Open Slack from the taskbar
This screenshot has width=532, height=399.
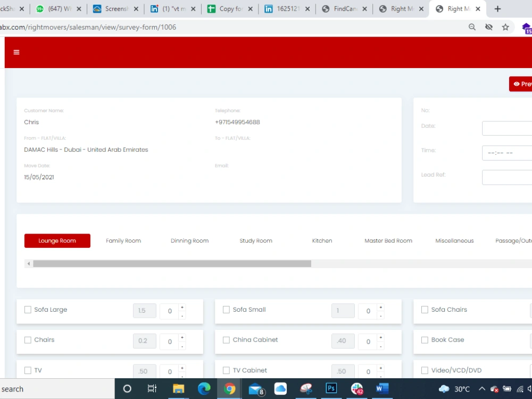coord(357,389)
